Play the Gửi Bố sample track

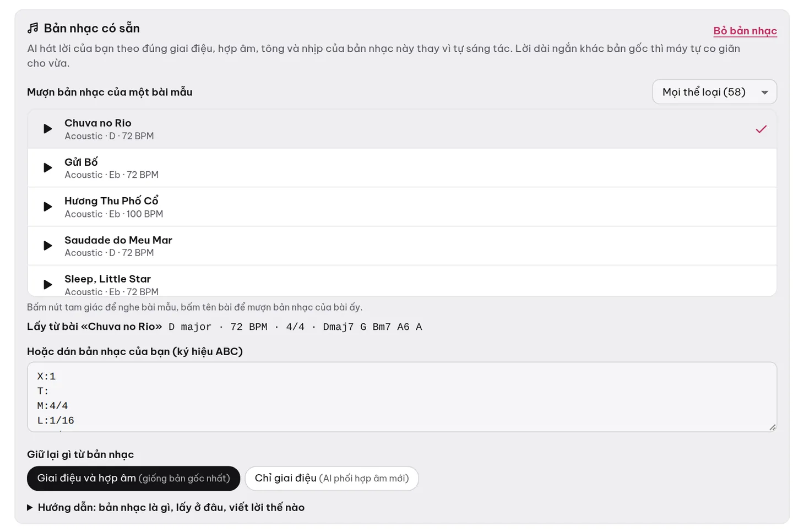(x=48, y=167)
